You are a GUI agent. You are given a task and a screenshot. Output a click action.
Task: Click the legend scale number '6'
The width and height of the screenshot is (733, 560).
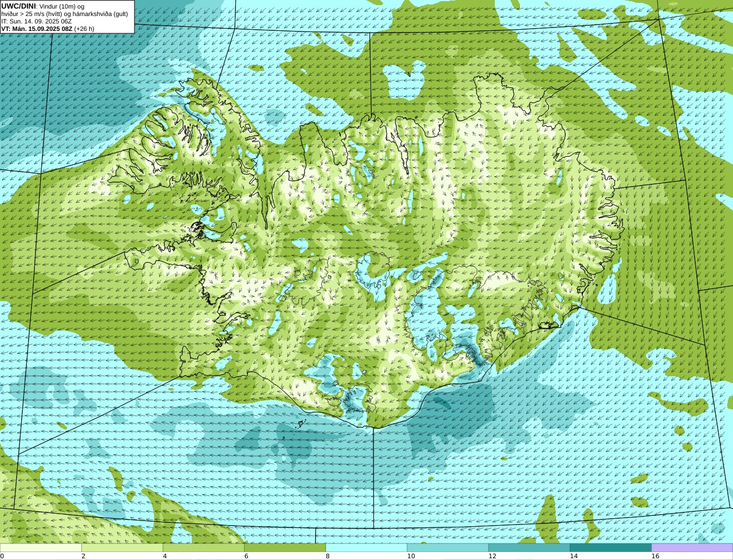click(246, 556)
